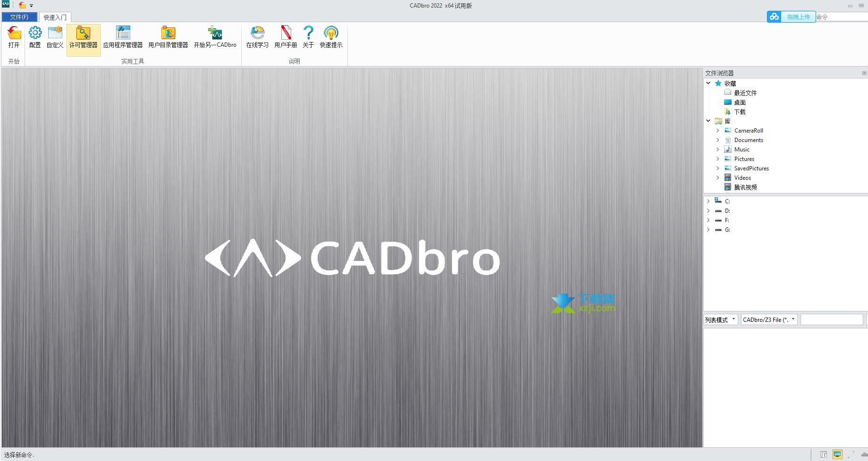868x461 pixels.
Task: Click the status bar line tool icon
Action: [851, 455]
